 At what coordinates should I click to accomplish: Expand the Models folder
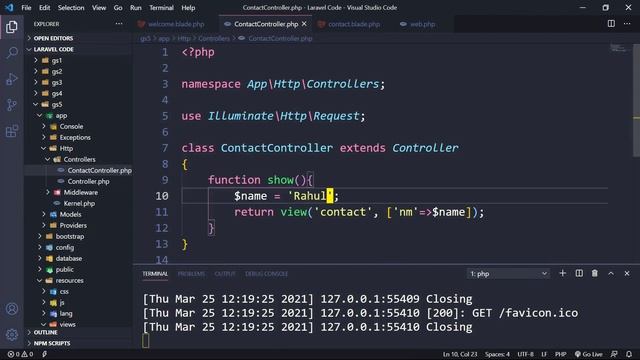click(x=70, y=214)
